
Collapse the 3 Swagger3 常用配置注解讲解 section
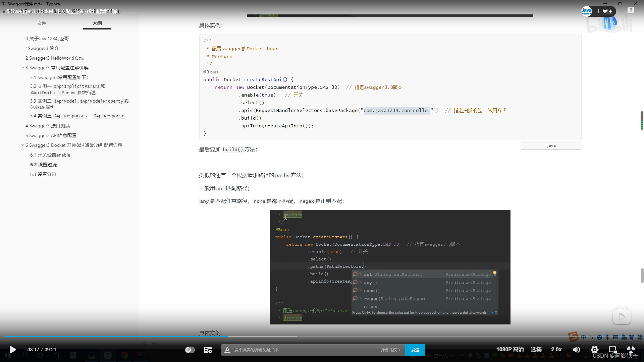coord(22,68)
